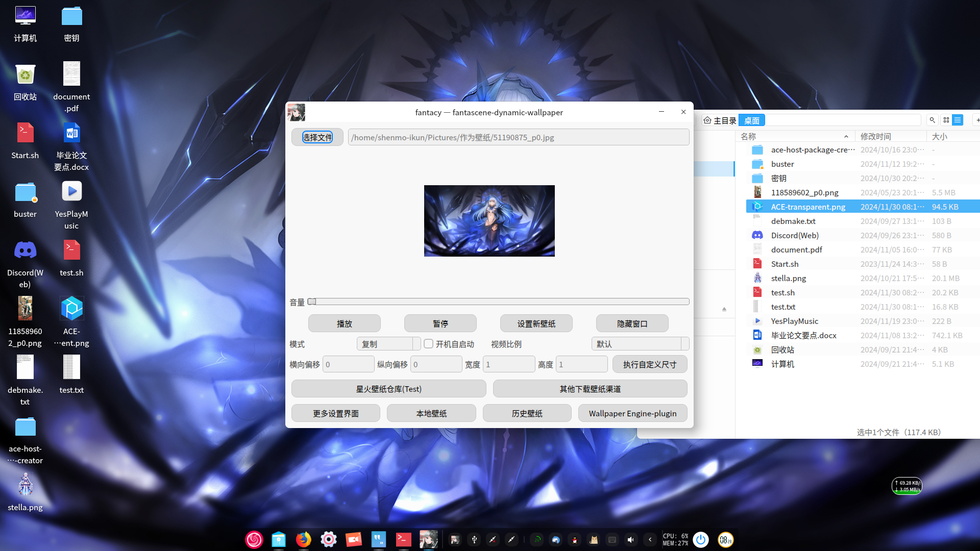The width and height of the screenshot is (980, 551).
Task: Open the system settings gear in dock
Action: click(328, 539)
